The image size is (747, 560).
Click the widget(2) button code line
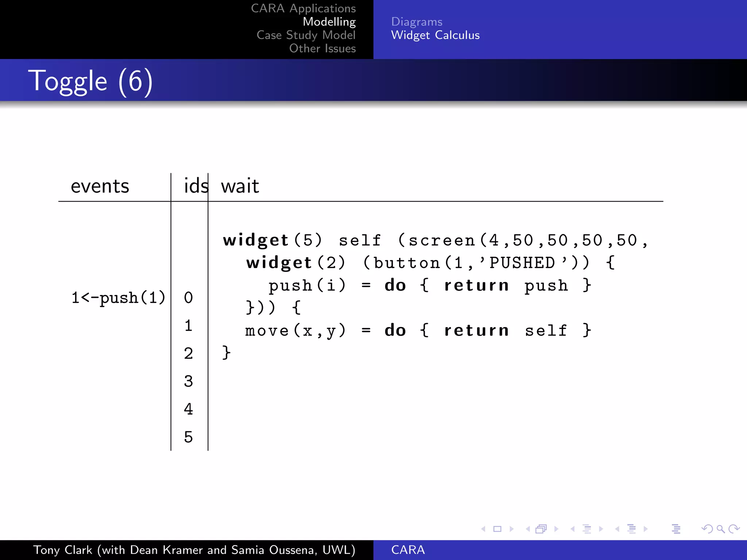click(x=431, y=263)
